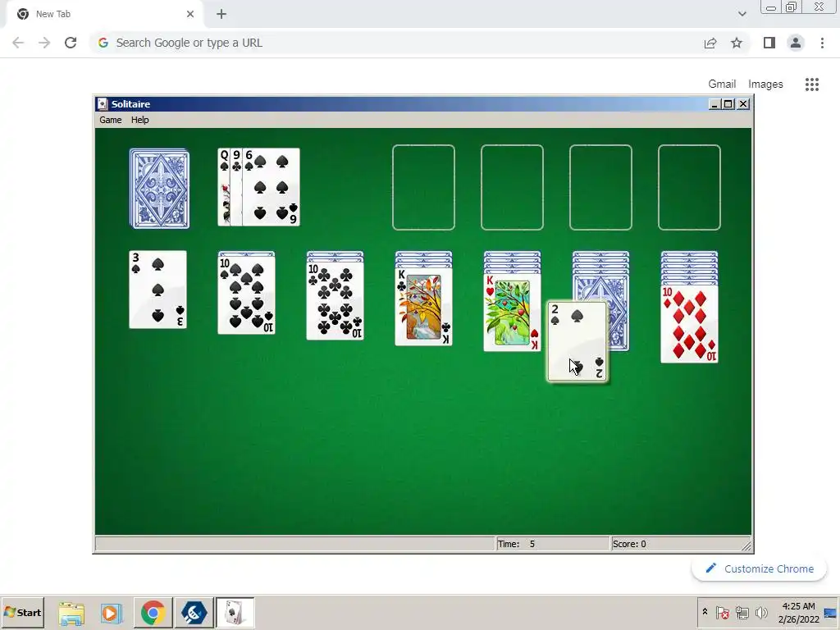This screenshot has height=630, width=840.
Task: Select the 2 of spades card
Action: pyautogui.click(x=577, y=341)
